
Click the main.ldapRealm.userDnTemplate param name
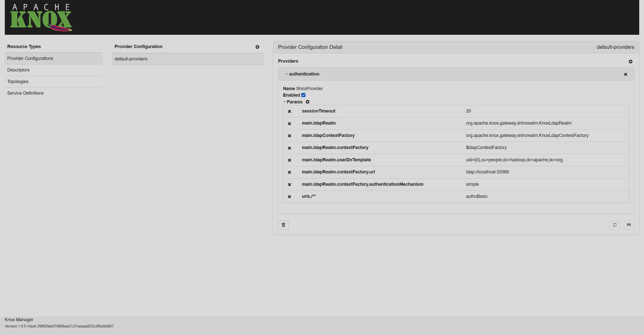point(336,160)
